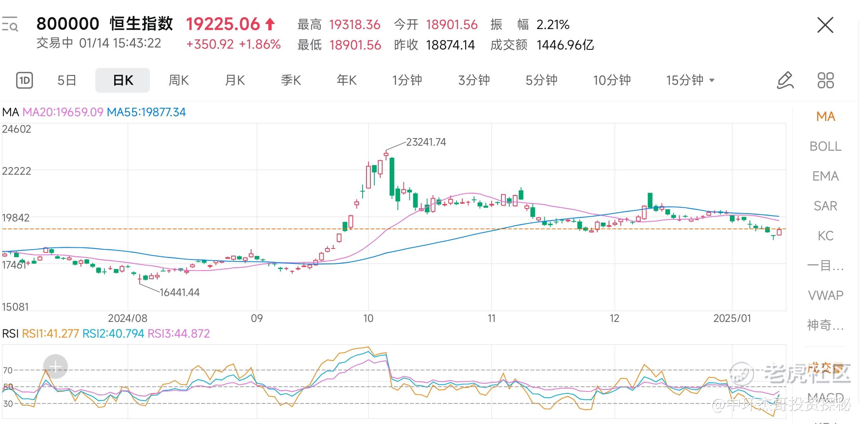The height and width of the screenshot is (424, 868).
Task: Expand the truncated 一目… indicator entry
Action: tap(825, 266)
